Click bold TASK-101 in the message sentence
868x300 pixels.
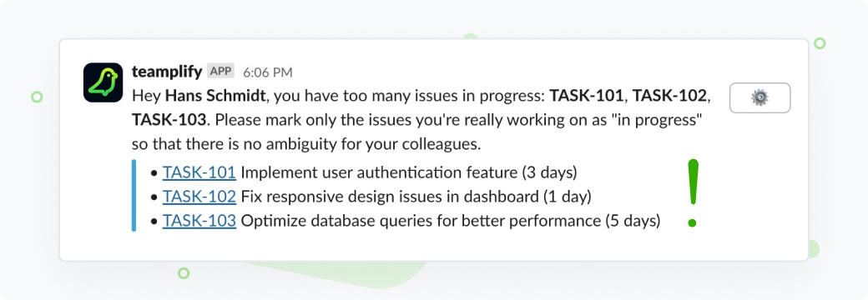tap(586, 96)
